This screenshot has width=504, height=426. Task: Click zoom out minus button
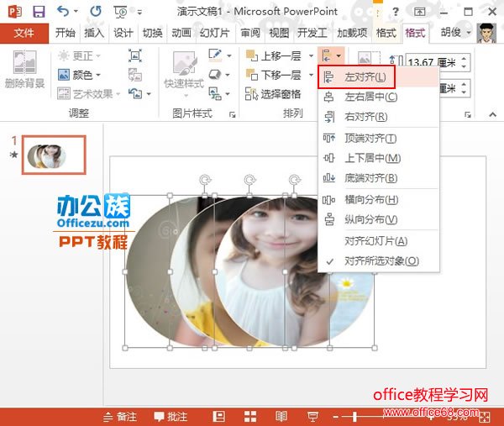pyautogui.click(x=335, y=417)
